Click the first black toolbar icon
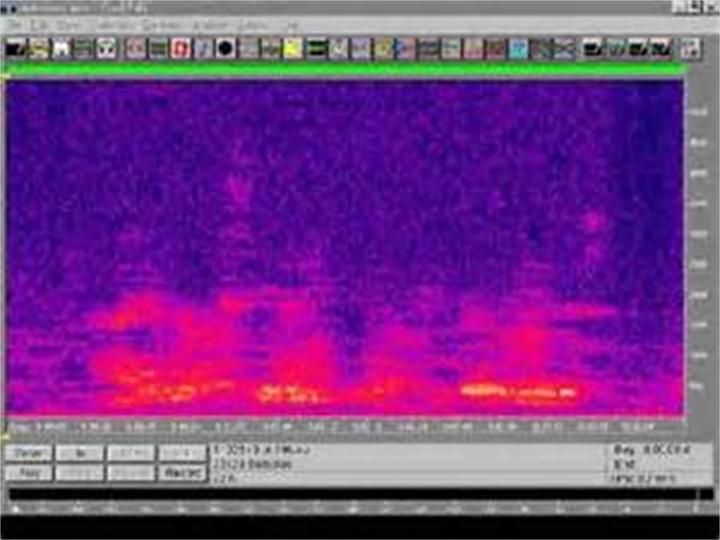Viewport: 720px width, 540px height. coord(17,47)
